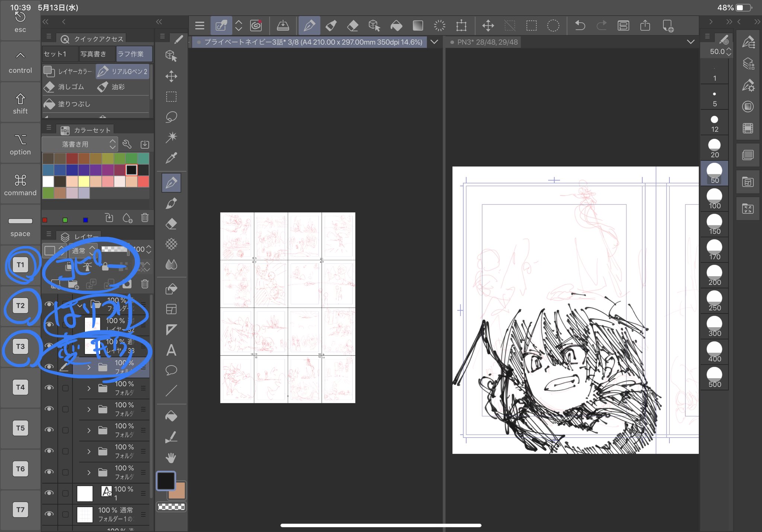Image resolution: width=762 pixels, height=532 pixels.
Task: Select brush size 12 preset
Action: click(714, 123)
